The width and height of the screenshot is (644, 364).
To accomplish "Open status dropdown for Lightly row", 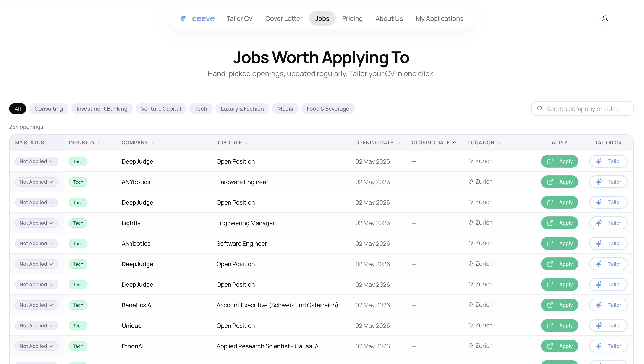I will [36, 223].
